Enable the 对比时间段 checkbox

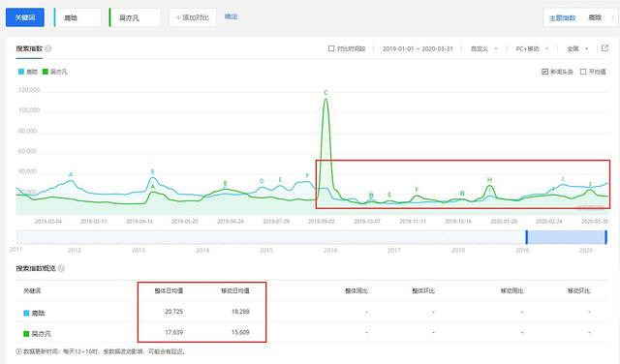[331, 48]
